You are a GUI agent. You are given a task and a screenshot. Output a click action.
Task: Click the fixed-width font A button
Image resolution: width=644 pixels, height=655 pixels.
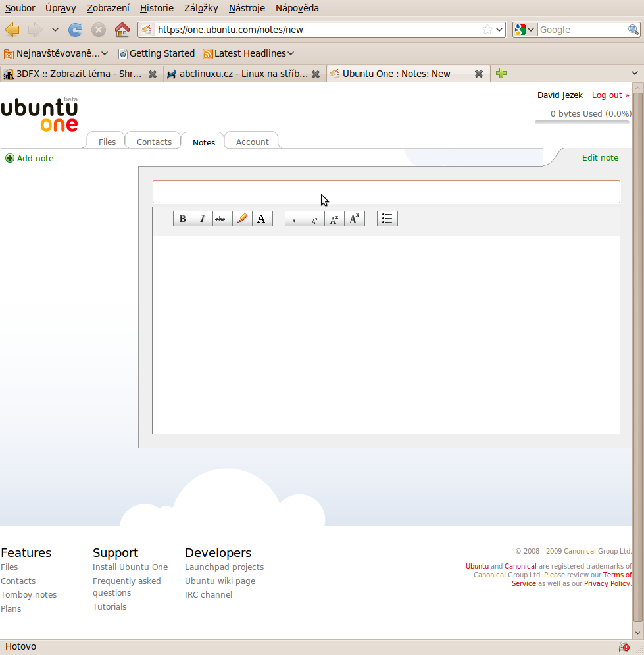click(262, 219)
